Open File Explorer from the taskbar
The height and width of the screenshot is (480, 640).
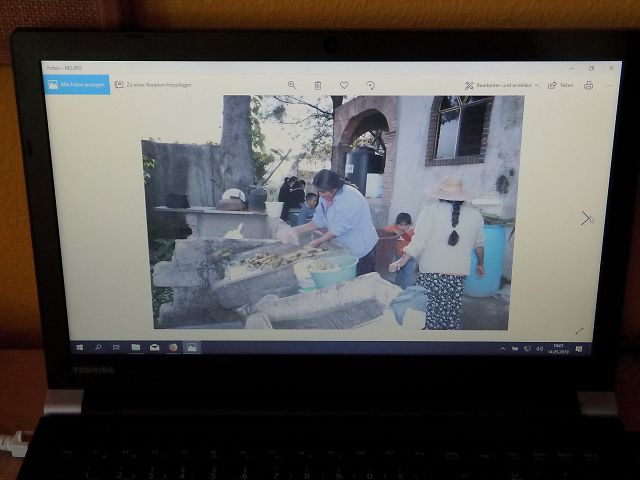pos(135,347)
